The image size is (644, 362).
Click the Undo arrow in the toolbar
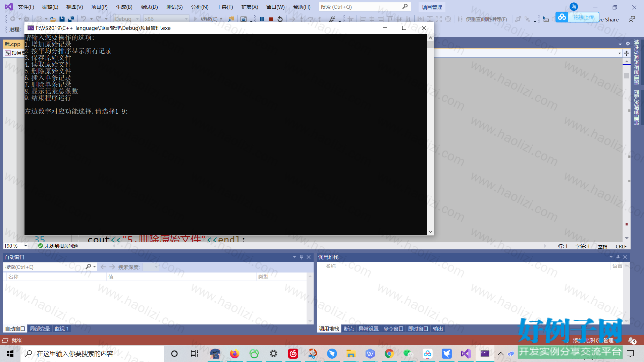pos(84,19)
